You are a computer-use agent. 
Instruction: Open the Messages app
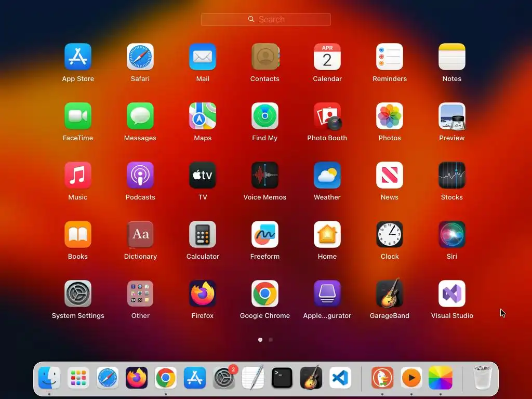(x=140, y=116)
